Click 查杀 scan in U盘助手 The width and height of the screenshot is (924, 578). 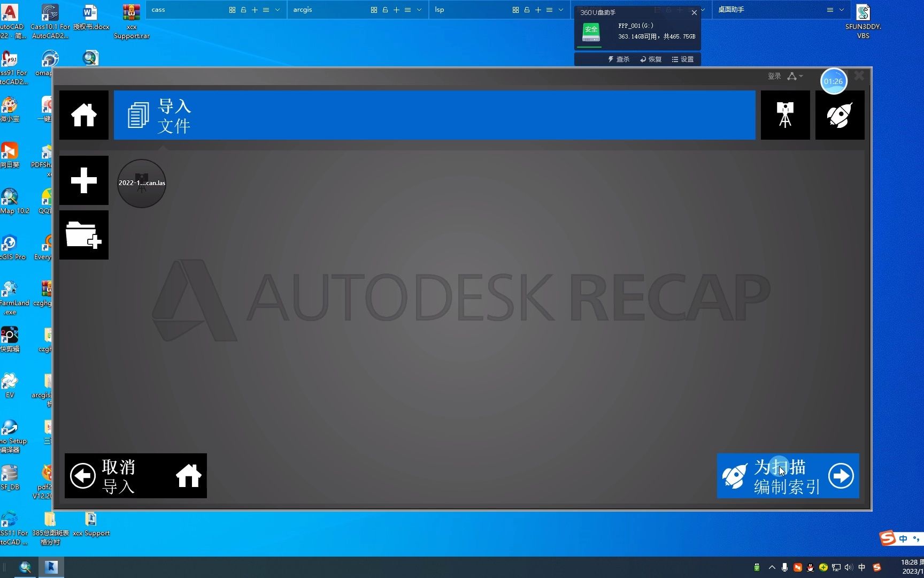[619, 59]
